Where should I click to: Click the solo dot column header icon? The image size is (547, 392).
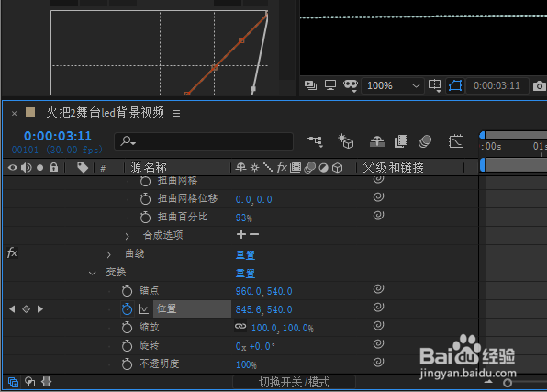tap(39, 168)
